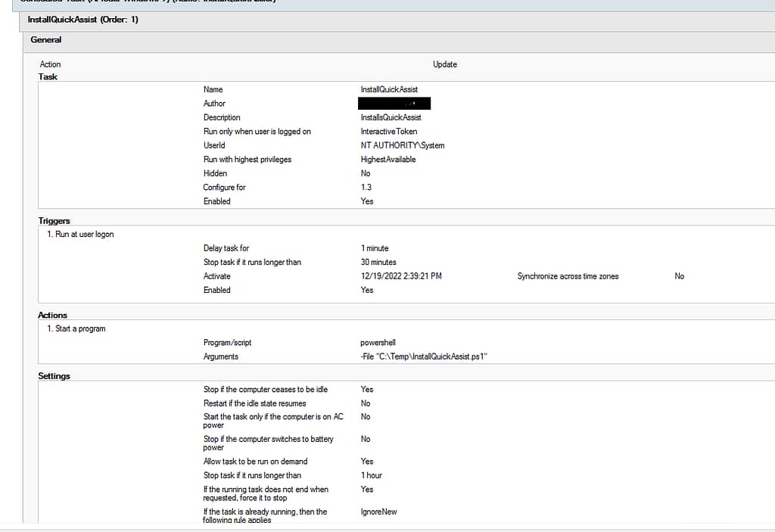
Task: Click the "Settings" section heading
Action: 54,376
